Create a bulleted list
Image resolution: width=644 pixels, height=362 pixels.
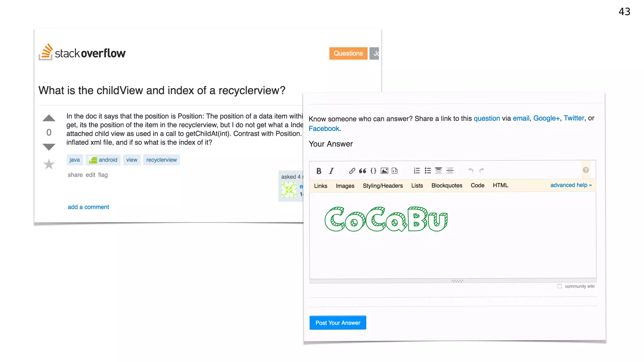(428, 171)
